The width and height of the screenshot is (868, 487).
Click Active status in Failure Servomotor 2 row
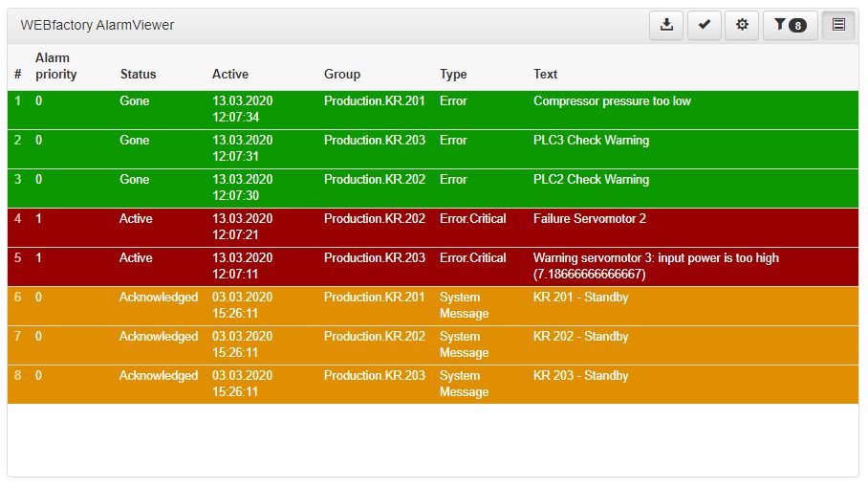tap(136, 218)
